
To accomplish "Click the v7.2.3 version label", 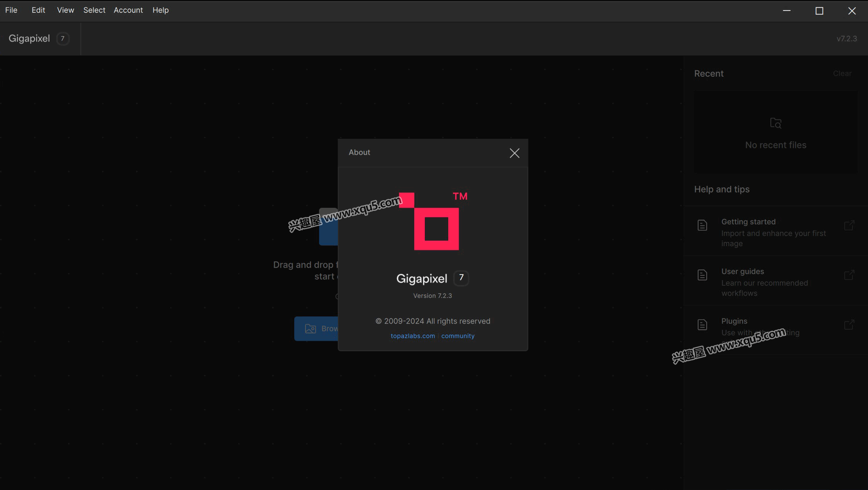I will (847, 39).
